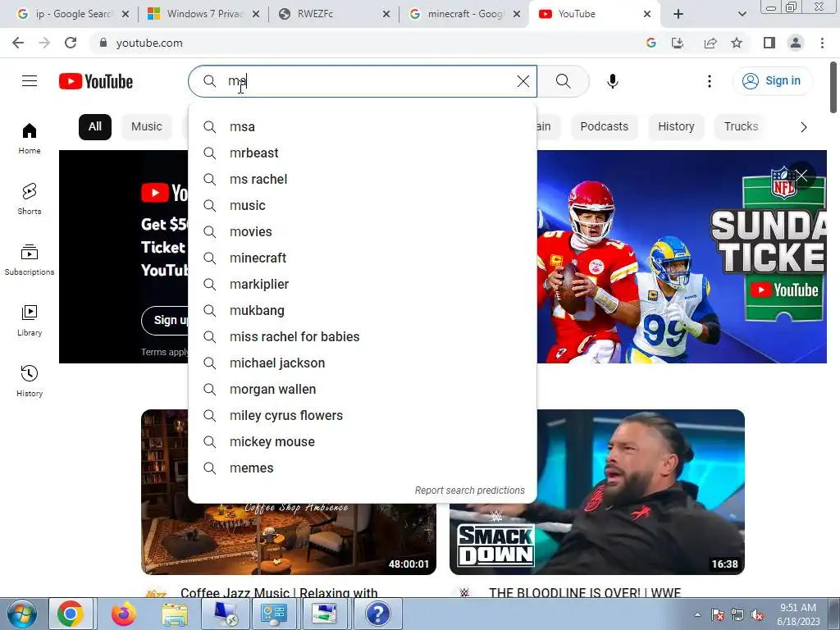This screenshot has width=840, height=630.
Task: Reload the page
Action: point(71,43)
